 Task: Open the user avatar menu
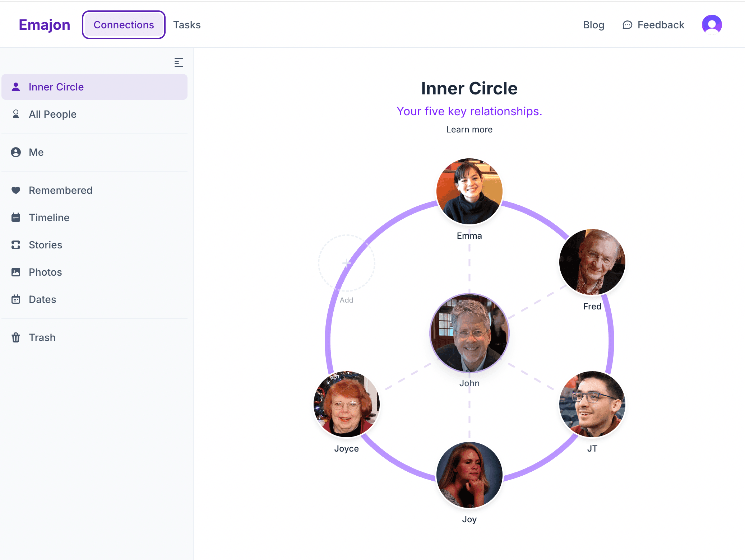click(x=712, y=25)
